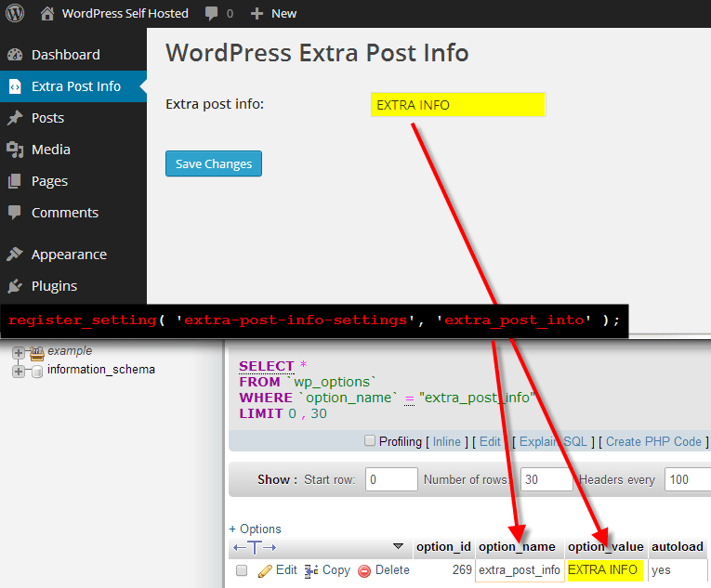711x588 pixels.
Task: Click the Create PHP Code link
Action: [x=654, y=441]
